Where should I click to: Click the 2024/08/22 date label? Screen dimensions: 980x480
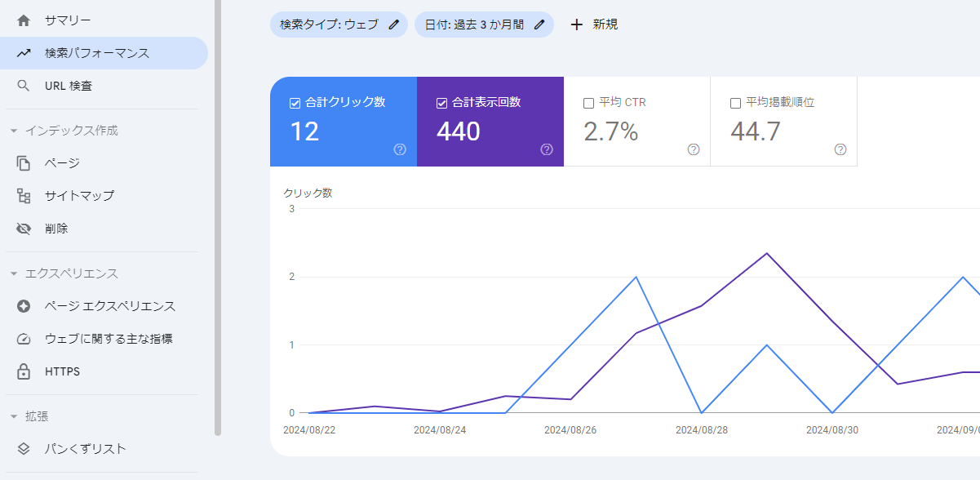(309, 429)
